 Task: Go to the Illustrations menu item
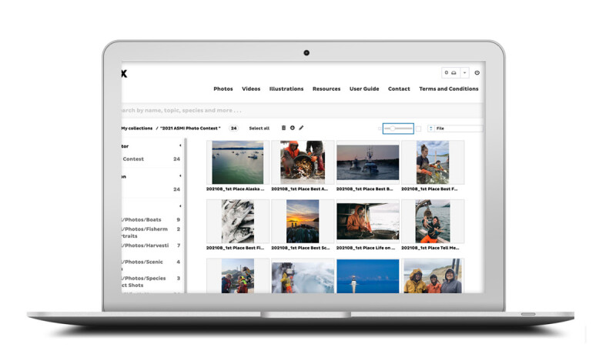point(286,89)
